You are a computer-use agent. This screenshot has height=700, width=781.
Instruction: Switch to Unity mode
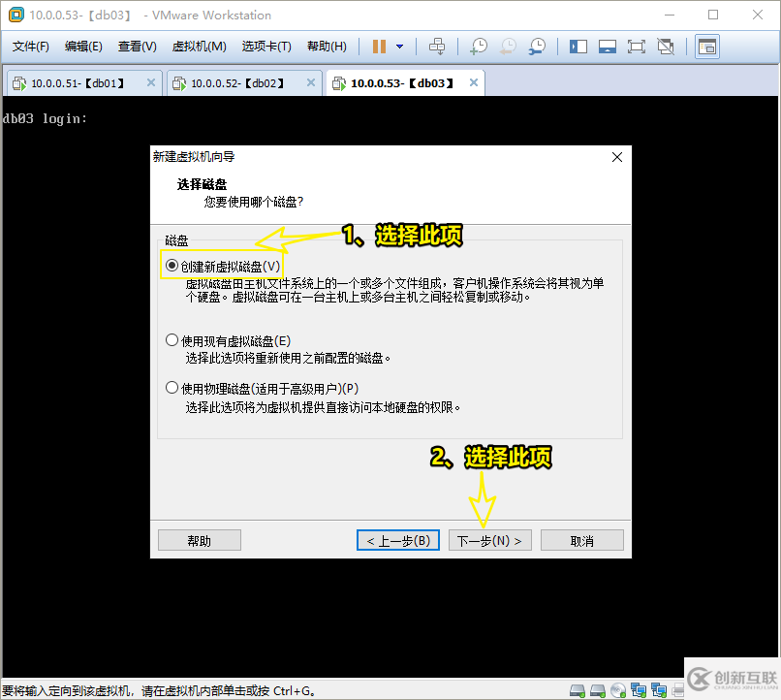point(666,47)
